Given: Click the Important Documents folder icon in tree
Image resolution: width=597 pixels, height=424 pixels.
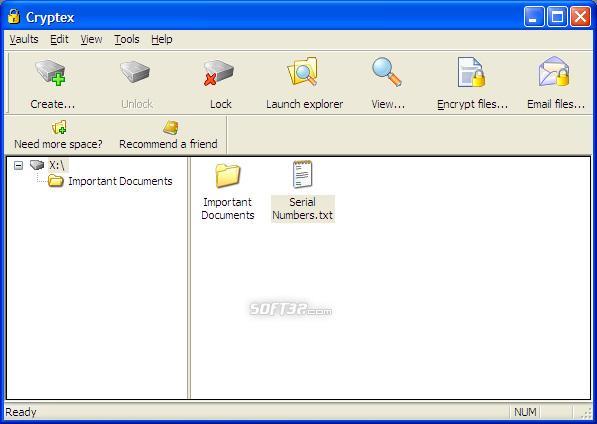Looking at the screenshot, I should click(56, 181).
